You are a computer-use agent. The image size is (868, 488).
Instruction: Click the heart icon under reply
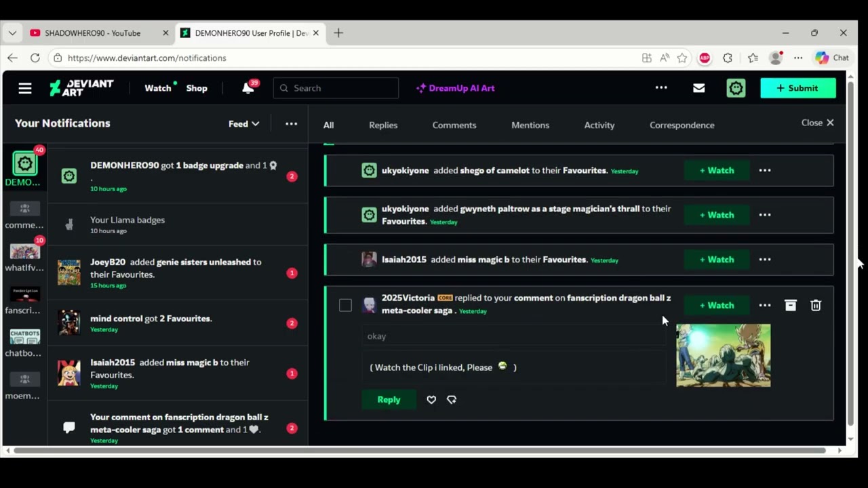tap(431, 400)
